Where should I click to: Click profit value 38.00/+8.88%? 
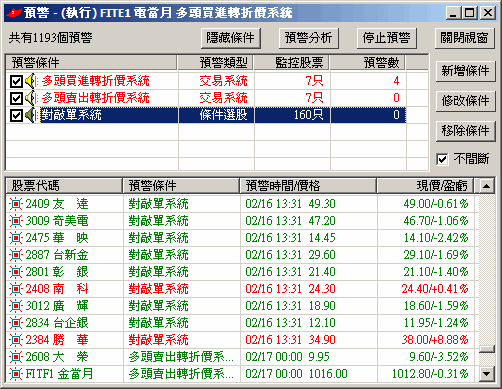435,340
